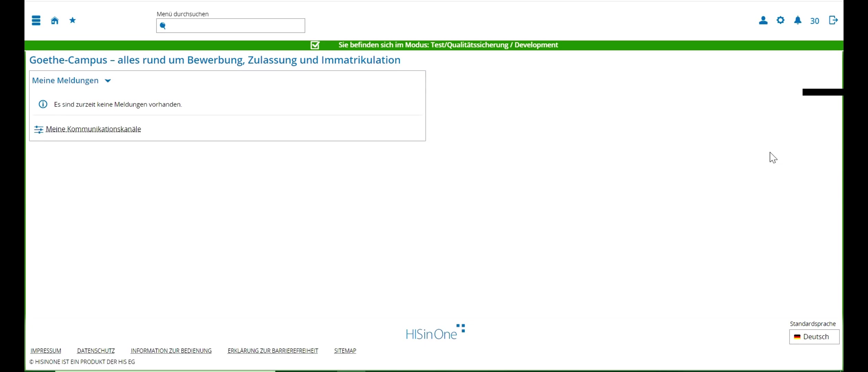Open Meine Kommunikationskanäle link
The width and height of the screenshot is (868, 372).
point(93,129)
